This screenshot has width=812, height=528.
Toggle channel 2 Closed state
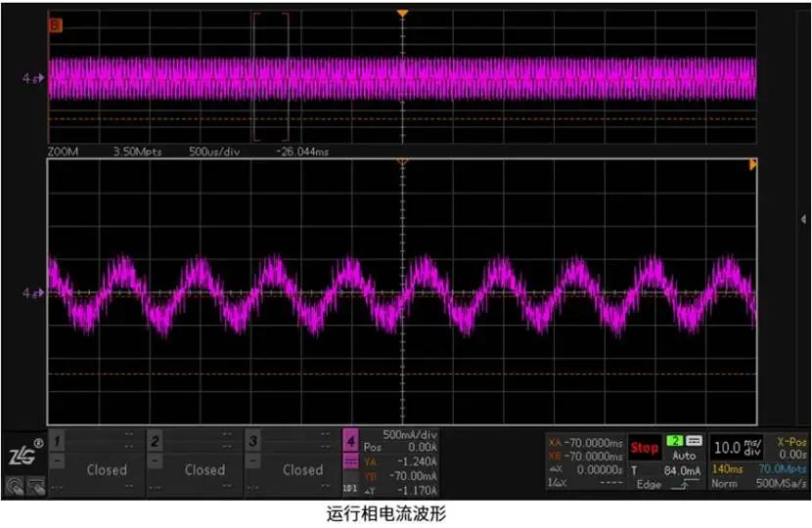click(x=204, y=470)
